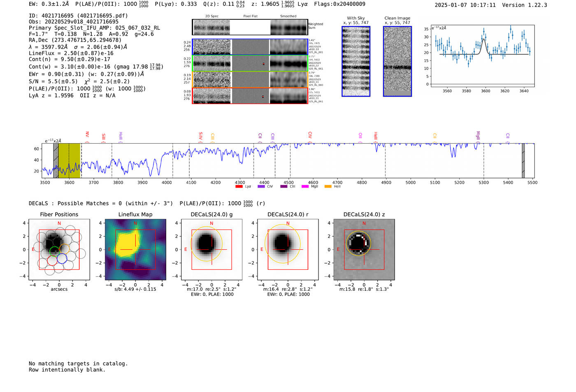Select the Fiber Positions image
This screenshot has width=576, height=392.
[x=59, y=250]
